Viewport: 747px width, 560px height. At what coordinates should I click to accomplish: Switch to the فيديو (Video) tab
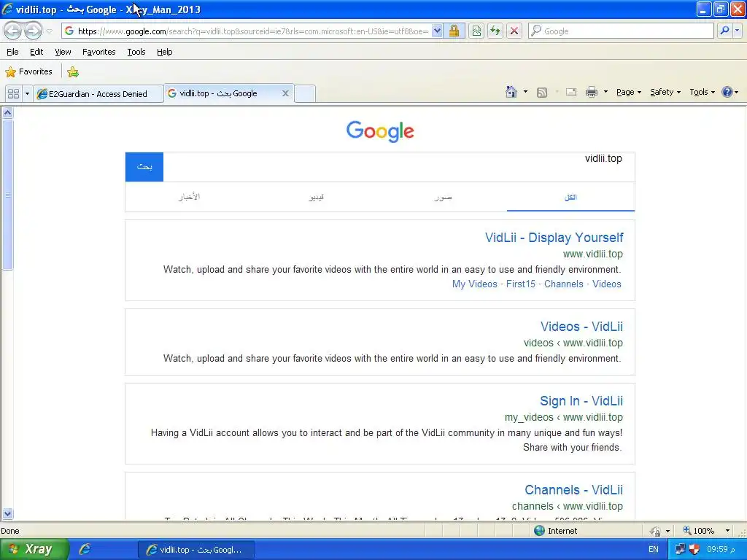pyautogui.click(x=317, y=197)
